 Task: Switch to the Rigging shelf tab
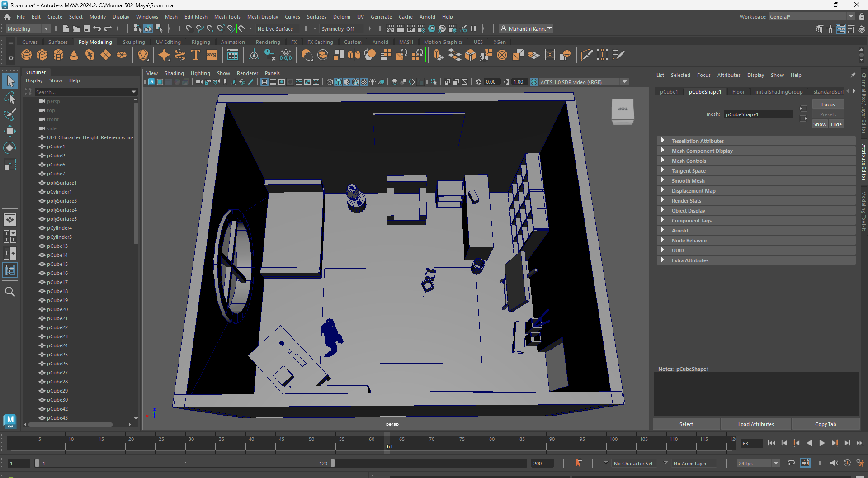tap(201, 42)
